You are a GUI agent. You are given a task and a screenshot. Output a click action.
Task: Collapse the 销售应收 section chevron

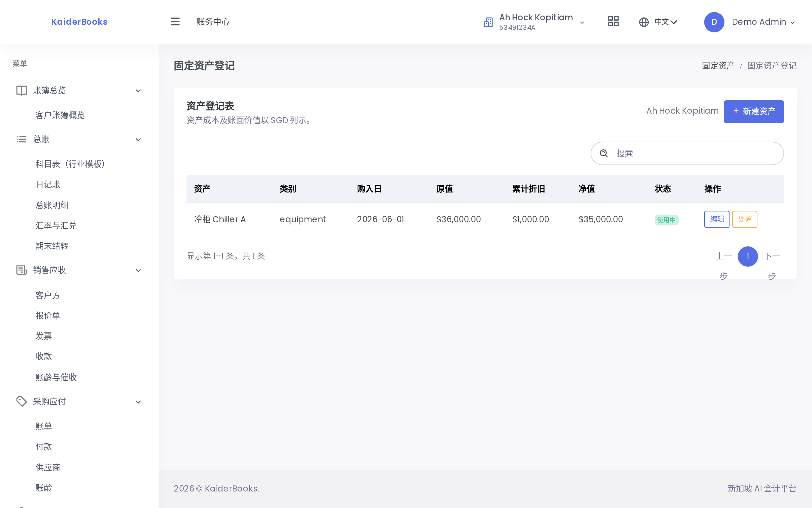coord(138,271)
